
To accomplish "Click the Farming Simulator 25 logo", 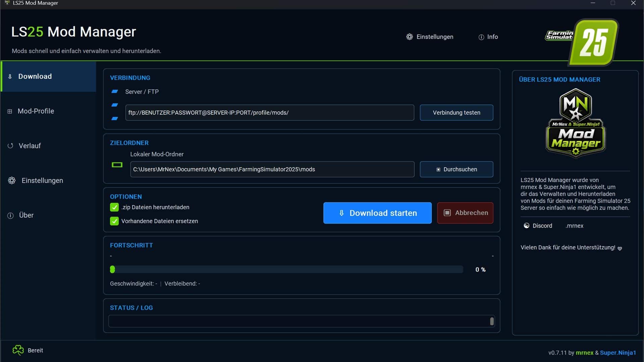I will [x=582, y=42].
